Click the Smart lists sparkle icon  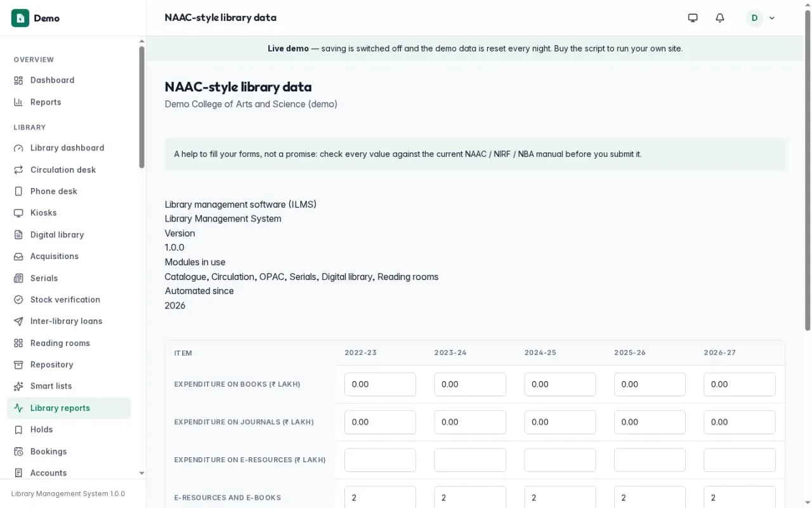(x=18, y=386)
